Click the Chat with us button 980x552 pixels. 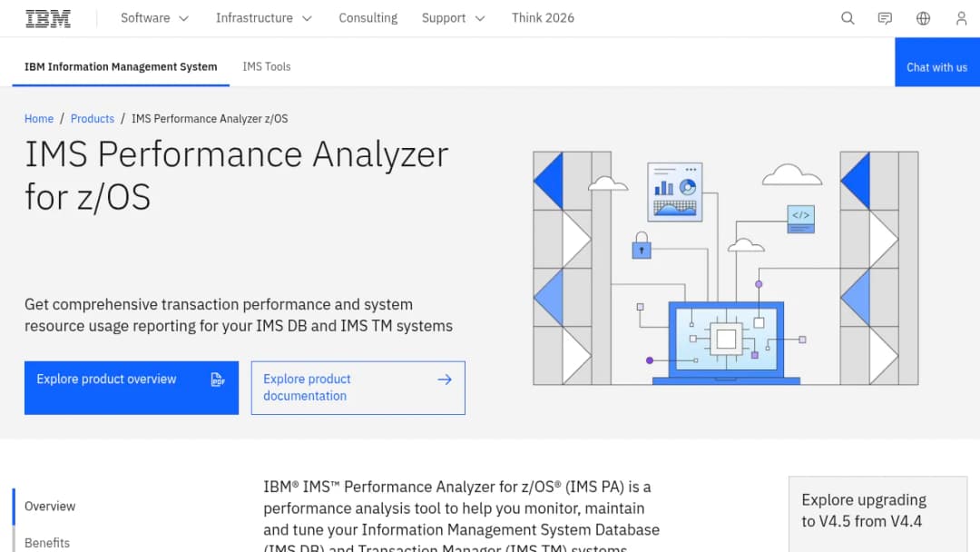tap(936, 62)
